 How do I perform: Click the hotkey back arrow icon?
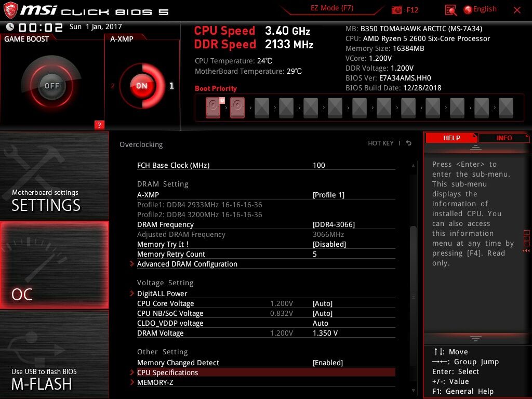[x=409, y=143]
